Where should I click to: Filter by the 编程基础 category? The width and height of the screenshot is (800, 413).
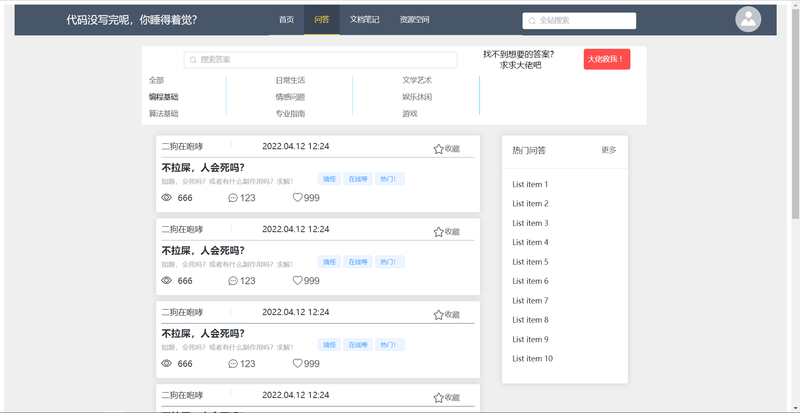pos(164,97)
